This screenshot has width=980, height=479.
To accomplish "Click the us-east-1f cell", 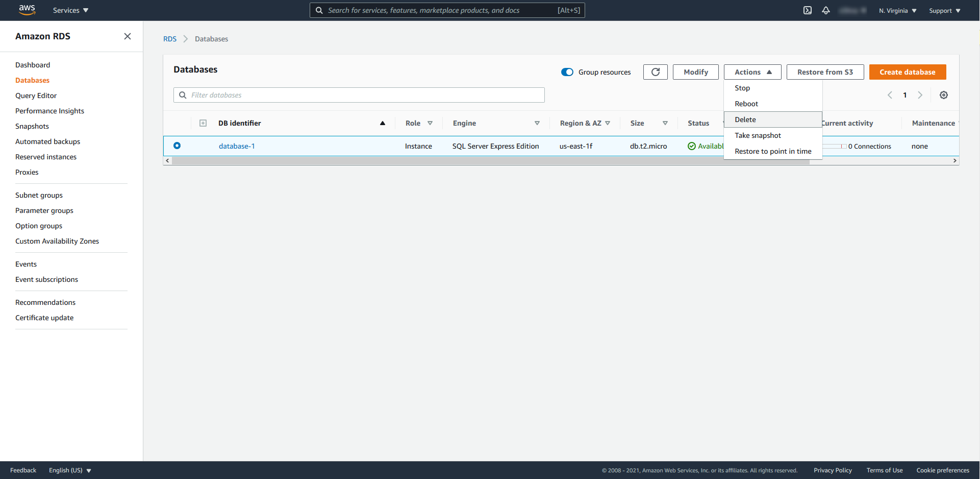I will pos(576,146).
